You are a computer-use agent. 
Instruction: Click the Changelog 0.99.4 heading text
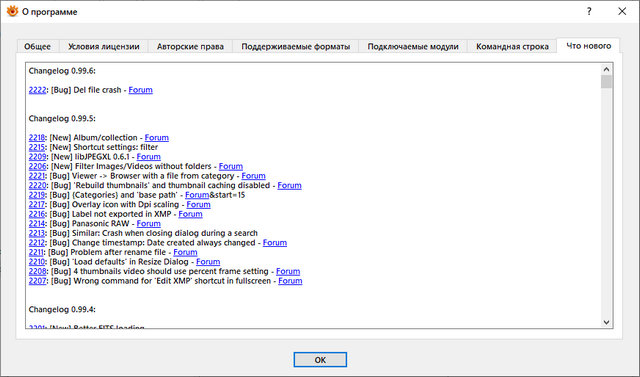coord(62,309)
